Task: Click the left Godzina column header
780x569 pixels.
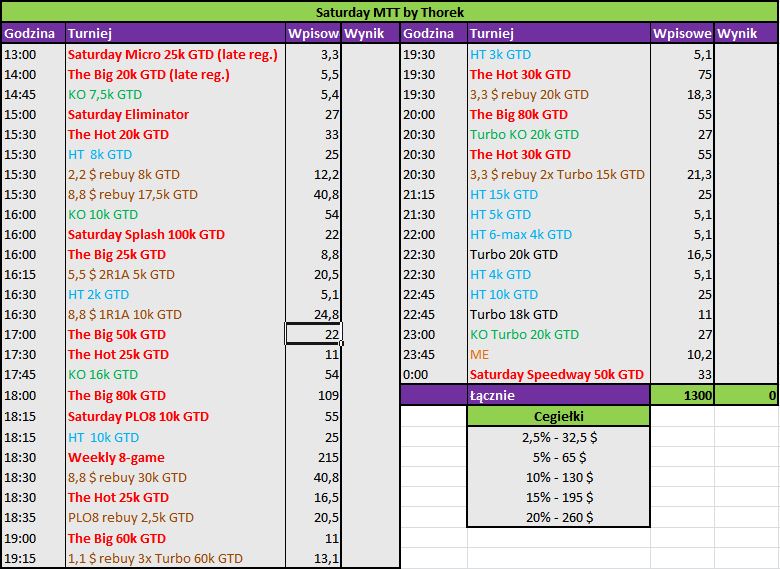Action: tap(33, 33)
